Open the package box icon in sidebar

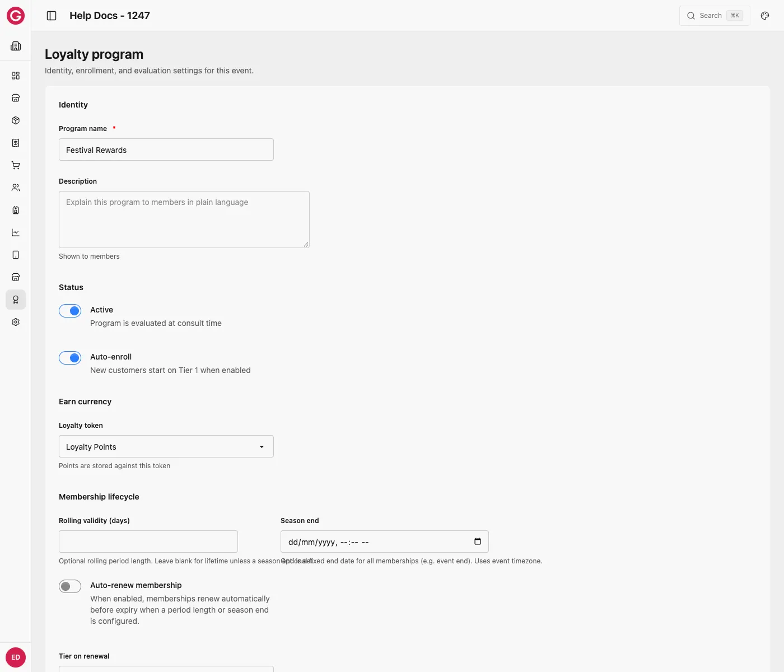(16, 120)
